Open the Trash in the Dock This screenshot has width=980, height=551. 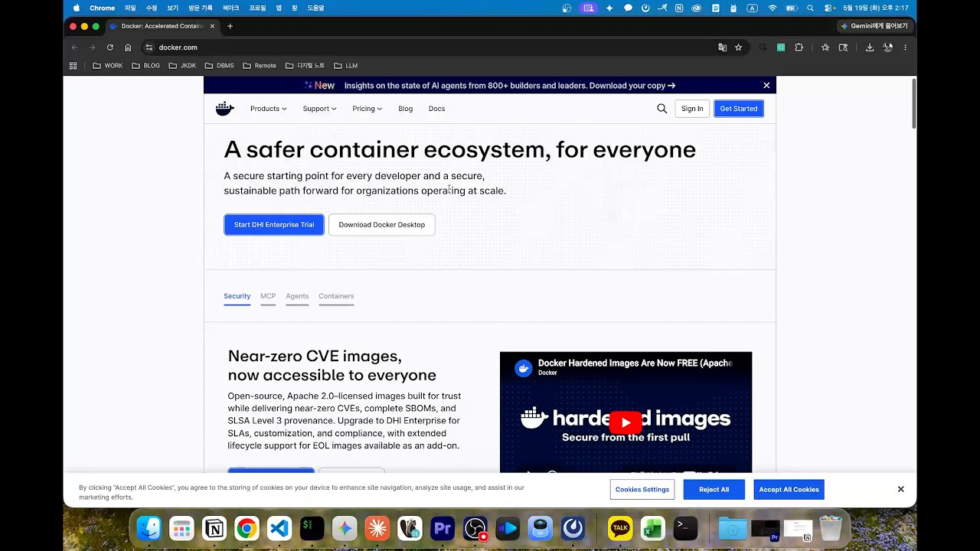tap(831, 529)
